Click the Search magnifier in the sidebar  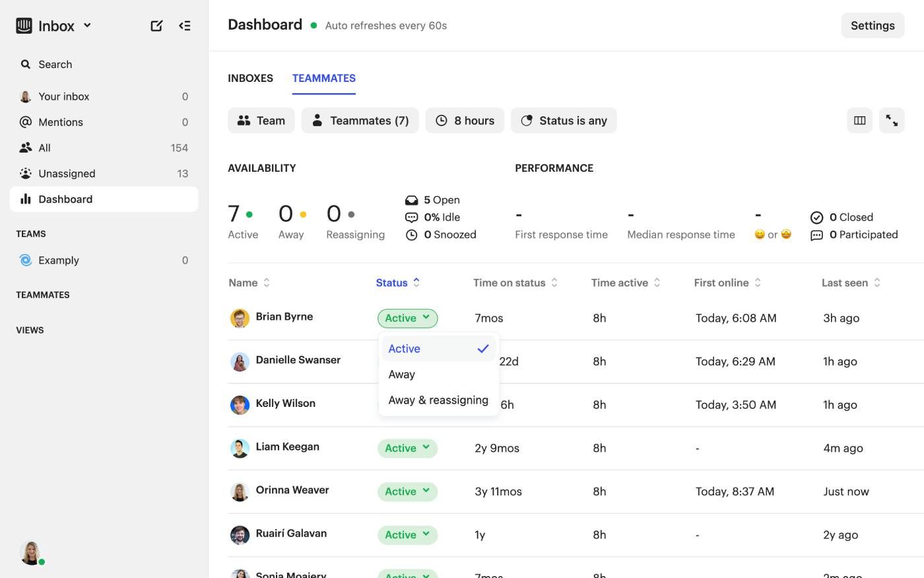coord(26,64)
